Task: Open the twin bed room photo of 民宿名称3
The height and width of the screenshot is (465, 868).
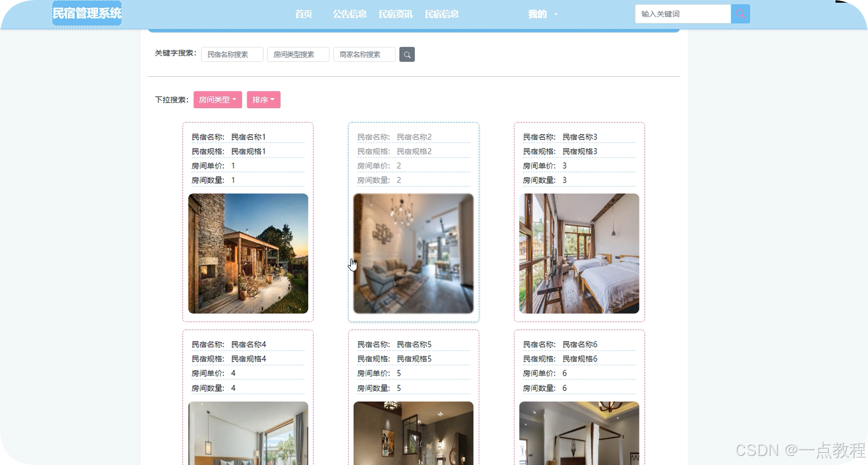Action: pos(579,254)
